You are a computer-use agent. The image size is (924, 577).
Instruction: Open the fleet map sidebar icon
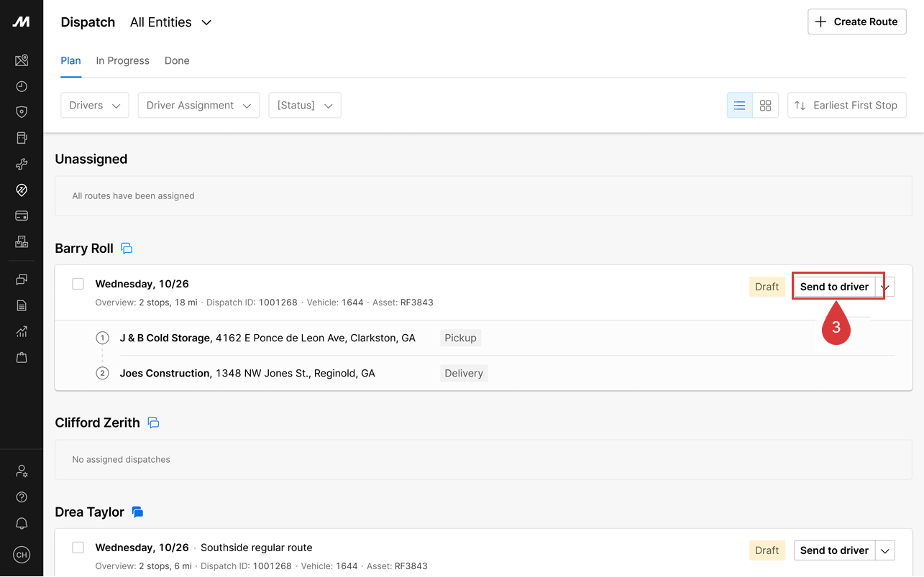coord(22,60)
